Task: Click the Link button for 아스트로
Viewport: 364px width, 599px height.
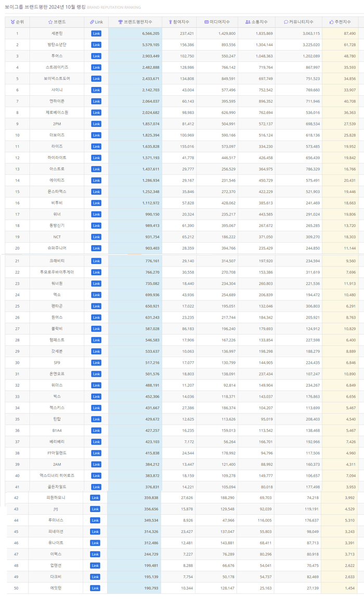Action: [96, 169]
